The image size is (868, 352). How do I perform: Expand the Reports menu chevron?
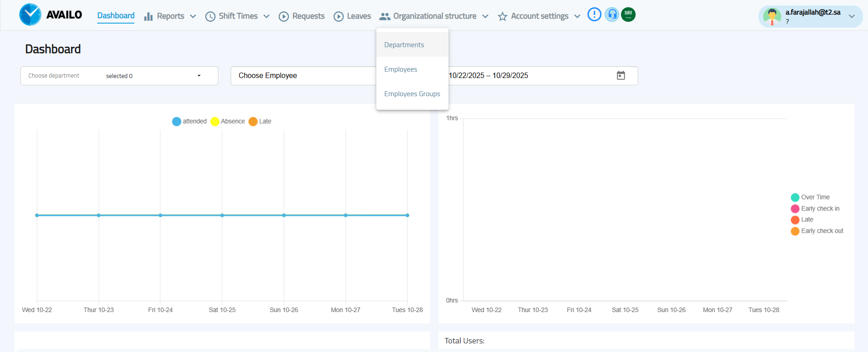(193, 16)
